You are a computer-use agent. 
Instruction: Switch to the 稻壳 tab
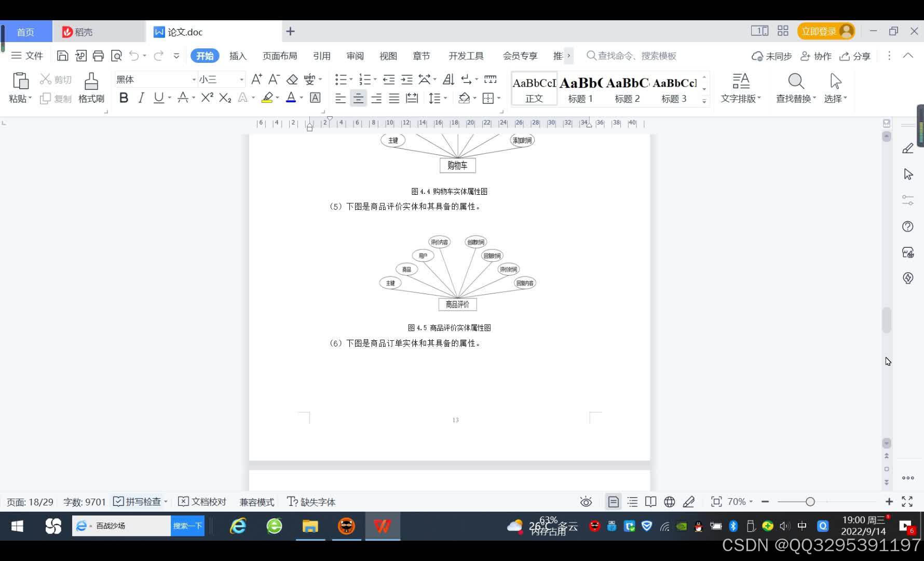click(x=99, y=32)
